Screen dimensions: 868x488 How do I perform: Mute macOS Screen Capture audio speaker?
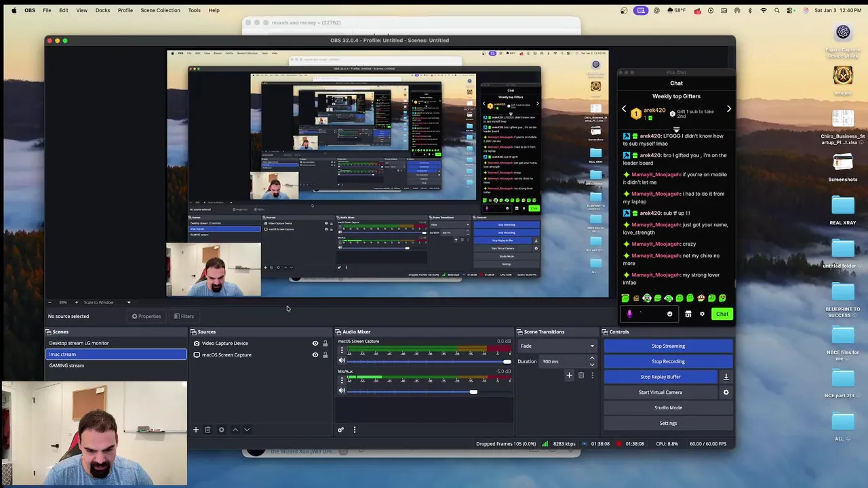pos(342,361)
